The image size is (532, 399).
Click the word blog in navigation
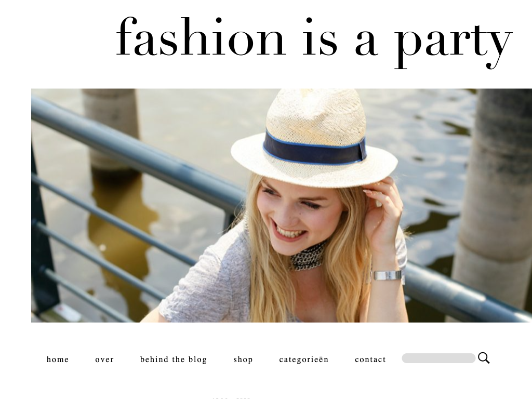tap(197, 360)
